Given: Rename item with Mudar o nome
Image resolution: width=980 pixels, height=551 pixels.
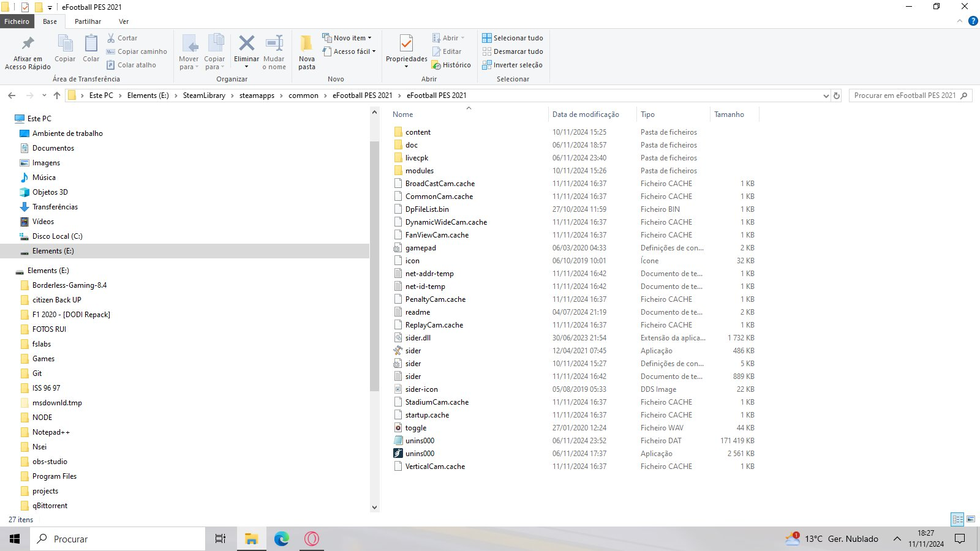Looking at the screenshot, I should pos(274,53).
